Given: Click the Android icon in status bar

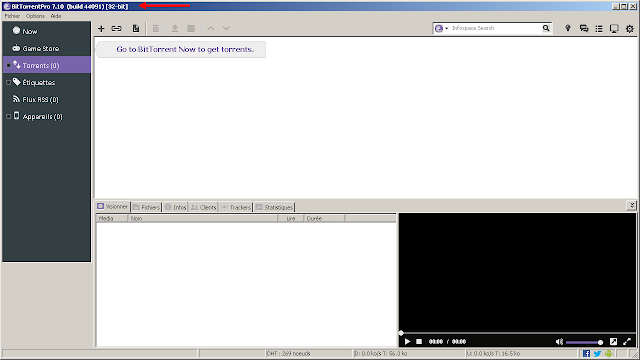Looking at the screenshot, I should 609,353.
